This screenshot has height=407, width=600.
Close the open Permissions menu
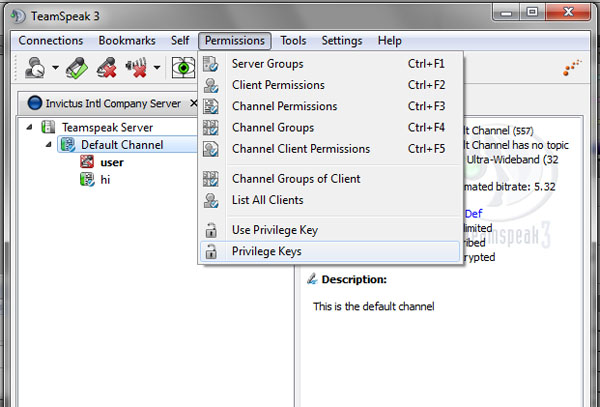(235, 41)
